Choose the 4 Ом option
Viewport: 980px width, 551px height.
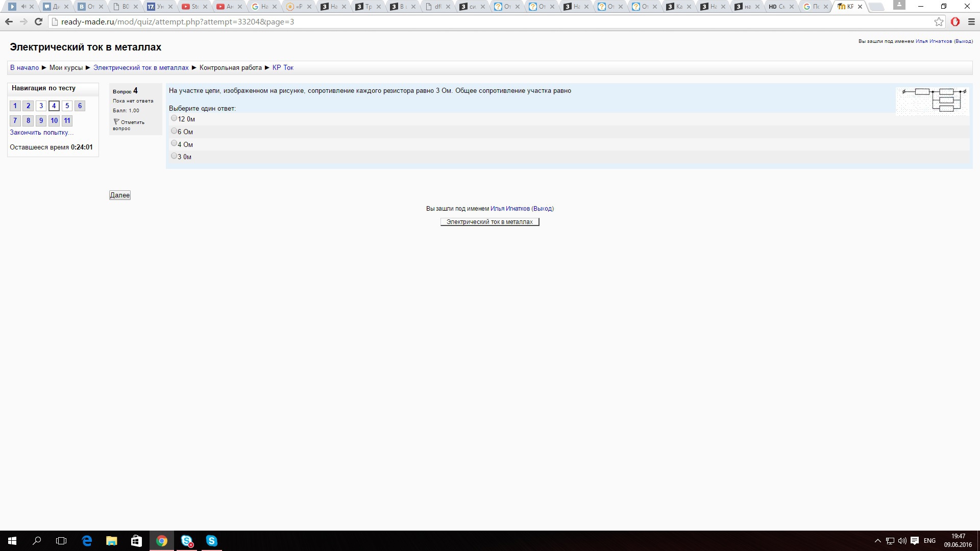click(x=174, y=143)
